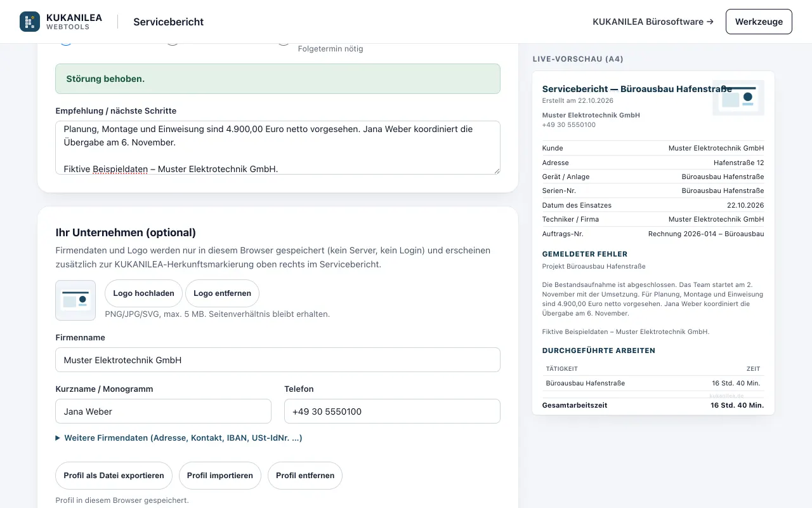
Task: Click the 'Hafenstraße 12' value in the Adresse row
Action: pos(738,163)
